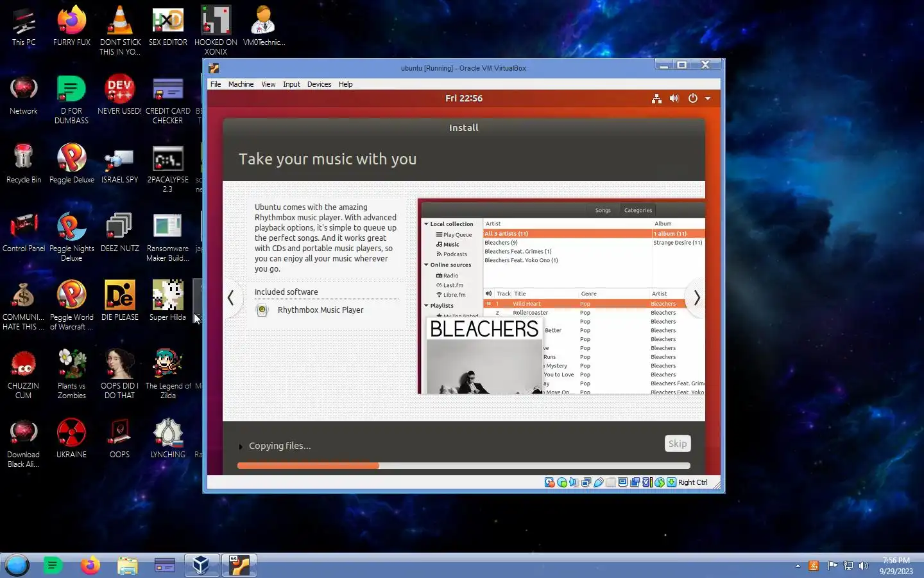Select the VLC cone desktop icon
The height and width of the screenshot is (578, 924).
click(x=120, y=30)
